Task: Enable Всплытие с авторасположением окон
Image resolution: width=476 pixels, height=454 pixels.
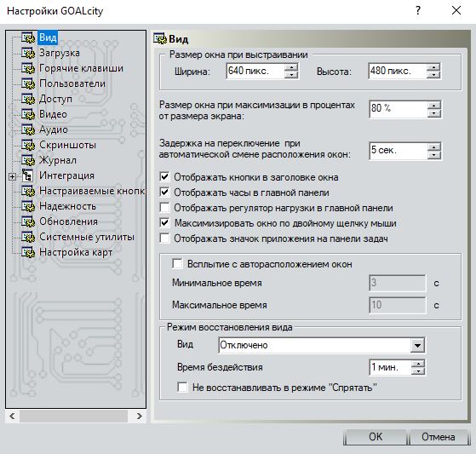Action: coord(178,263)
